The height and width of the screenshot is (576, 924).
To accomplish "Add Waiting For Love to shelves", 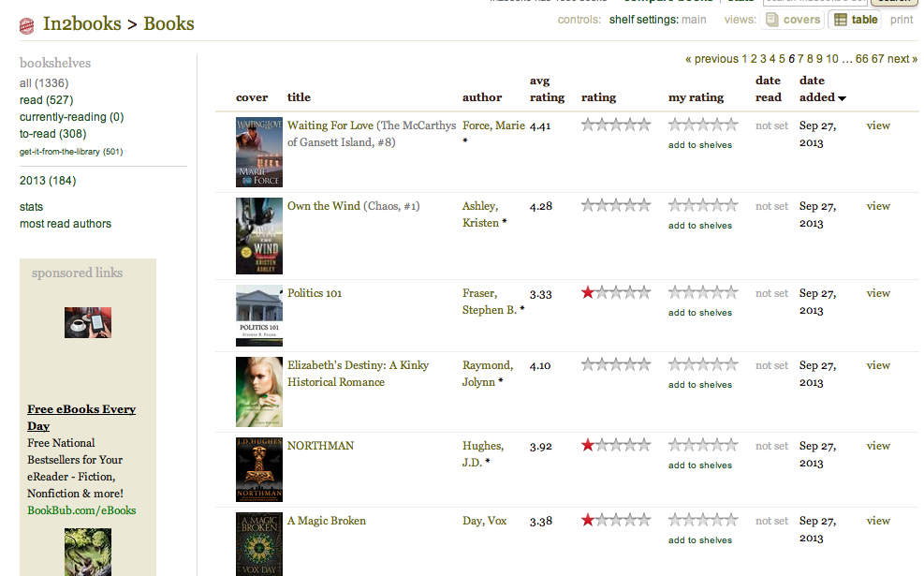I will [x=700, y=145].
